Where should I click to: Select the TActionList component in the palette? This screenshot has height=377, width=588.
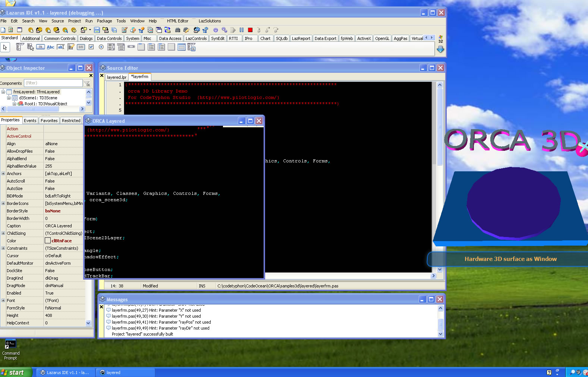[191, 47]
